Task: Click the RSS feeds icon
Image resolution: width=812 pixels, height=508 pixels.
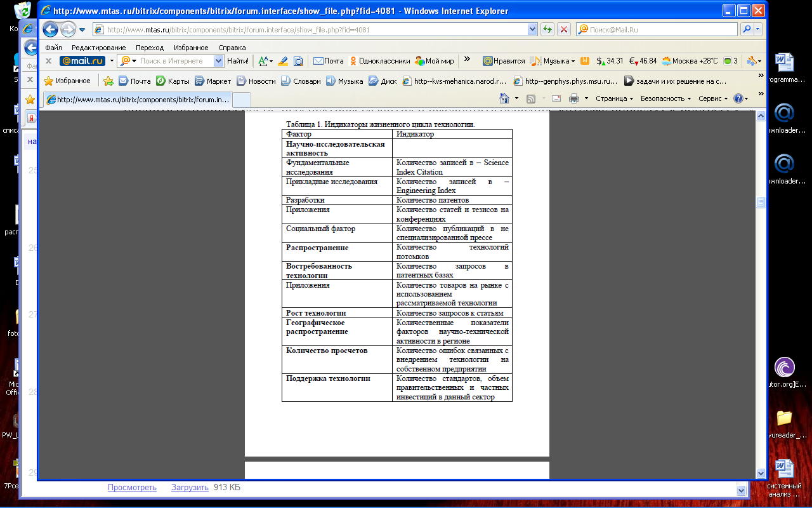Action: 531,98
